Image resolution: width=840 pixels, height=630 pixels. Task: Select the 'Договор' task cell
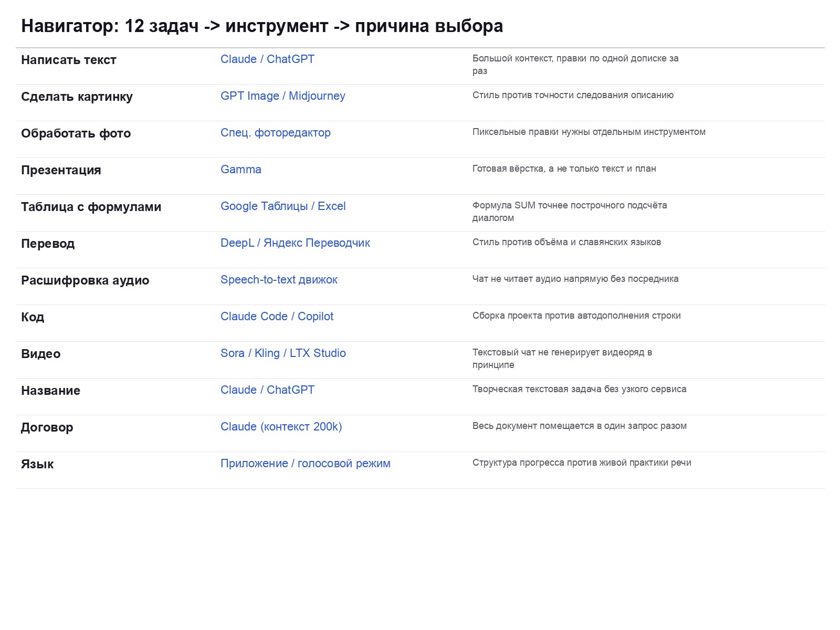pyautogui.click(x=47, y=427)
